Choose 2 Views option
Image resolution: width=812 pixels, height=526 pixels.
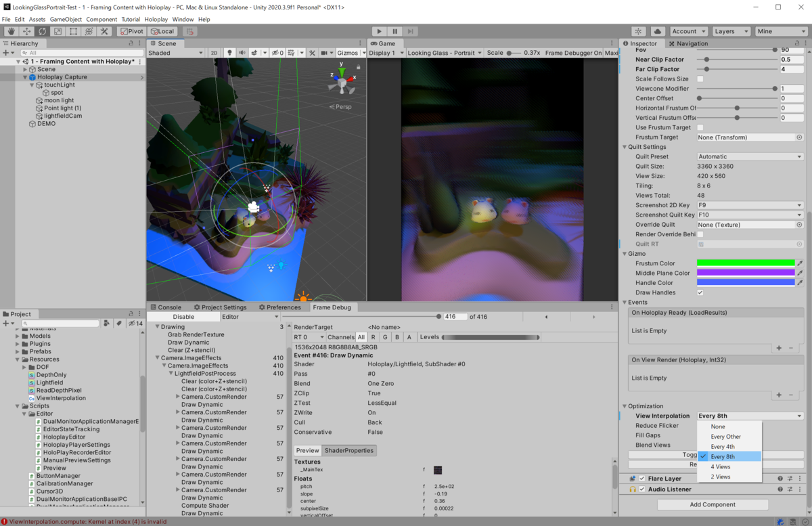(x=729, y=477)
